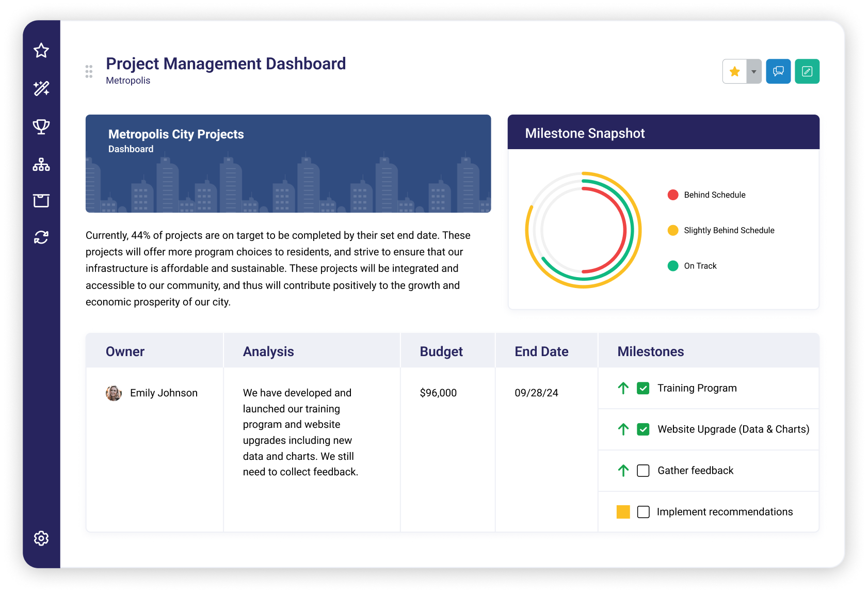Click the Implement recommendations milestone text
Screen dimensions: 868x593
click(x=725, y=512)
